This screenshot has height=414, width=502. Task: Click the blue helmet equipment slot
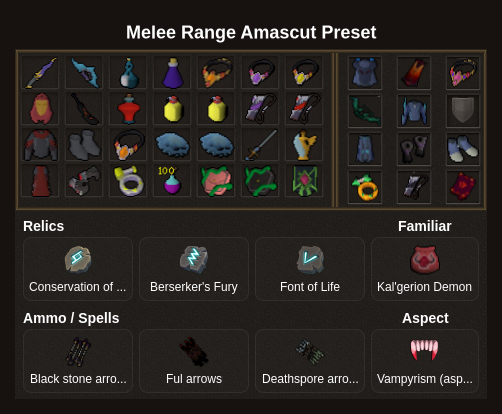(365, 73)
